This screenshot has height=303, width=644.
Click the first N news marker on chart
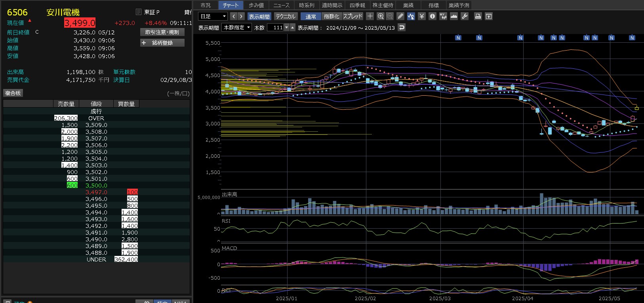[x=458, y=38]
